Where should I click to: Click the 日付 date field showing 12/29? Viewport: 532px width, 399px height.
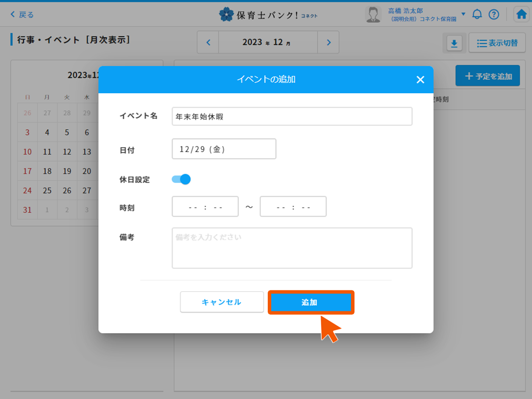pos(223,149)
